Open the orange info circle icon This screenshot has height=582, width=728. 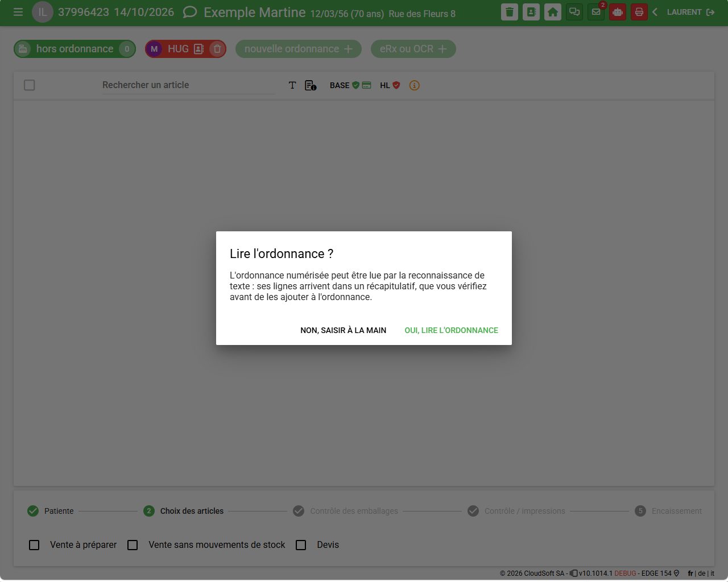(x=415, y=85)
